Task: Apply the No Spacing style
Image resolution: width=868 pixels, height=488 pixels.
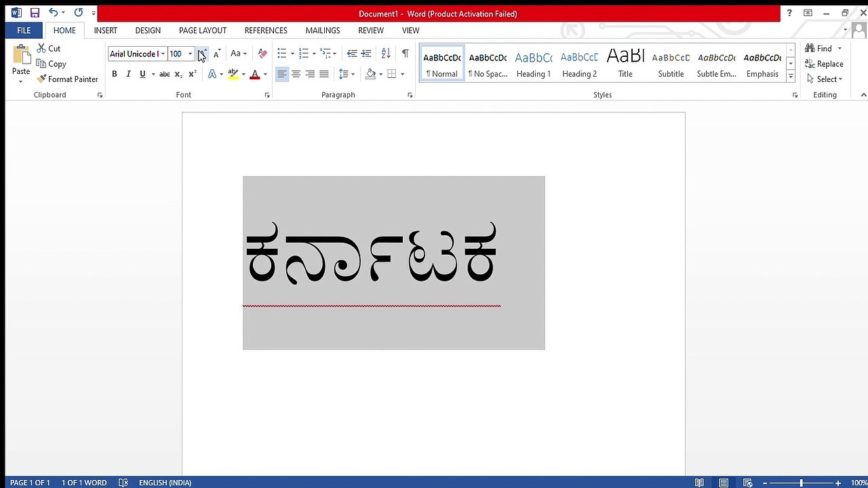Action: [x=488, y=64]
